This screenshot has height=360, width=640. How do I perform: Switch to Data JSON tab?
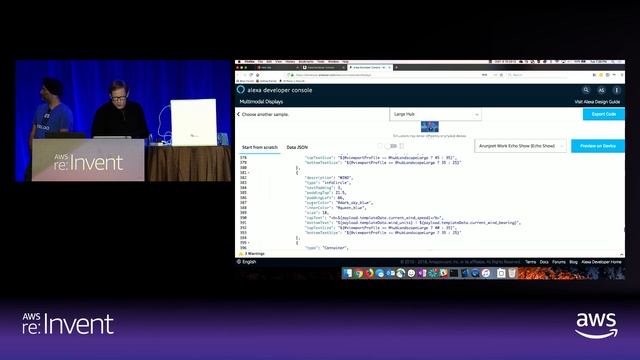pos(297,147)
